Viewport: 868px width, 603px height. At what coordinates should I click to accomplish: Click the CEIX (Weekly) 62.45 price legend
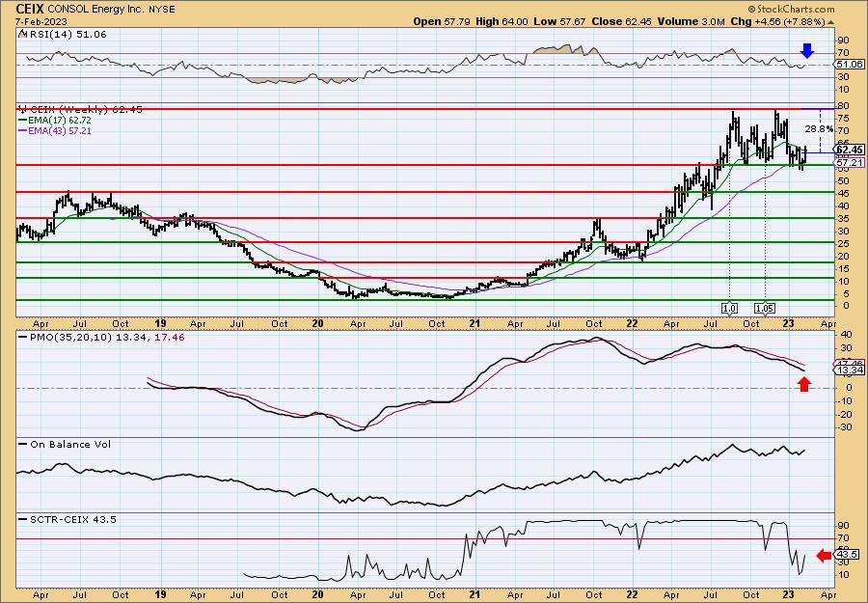(80, 109)
